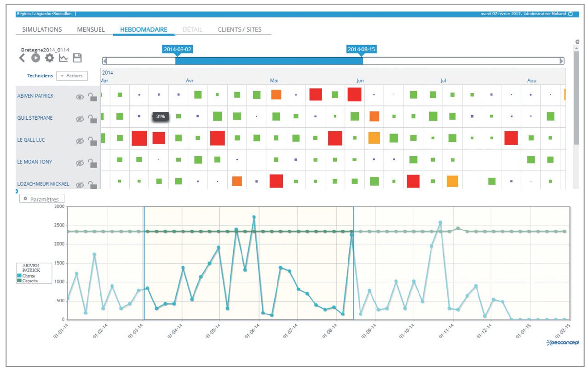
Task: Toggle visibility for LE MOAN TONY
Action: click(80, 163)
